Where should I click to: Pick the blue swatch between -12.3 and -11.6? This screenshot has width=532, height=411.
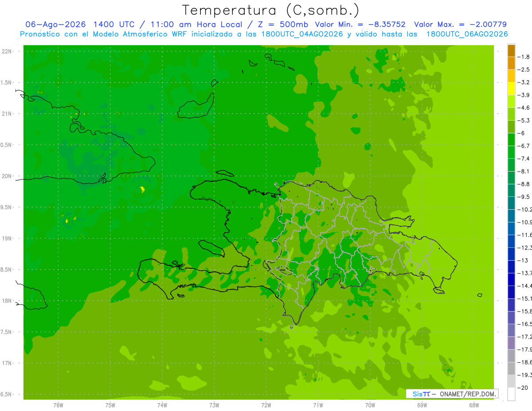pos(511,241)
